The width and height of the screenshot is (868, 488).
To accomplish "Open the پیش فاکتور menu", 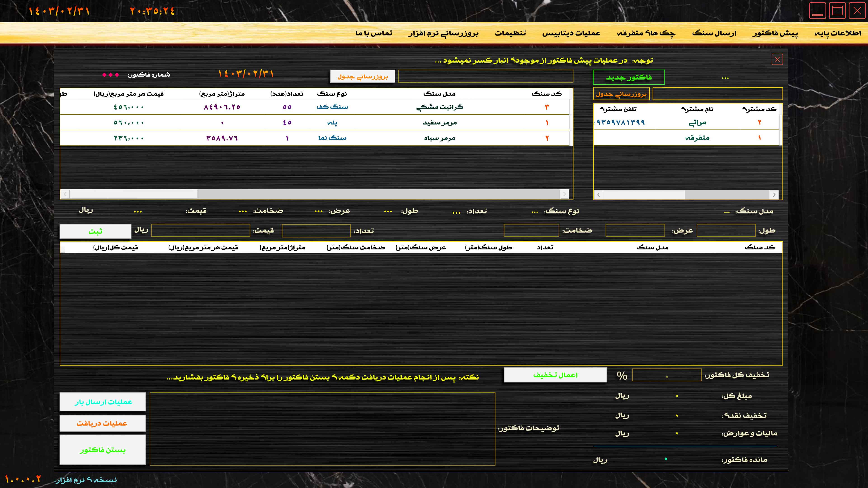I will pos(775,33).
